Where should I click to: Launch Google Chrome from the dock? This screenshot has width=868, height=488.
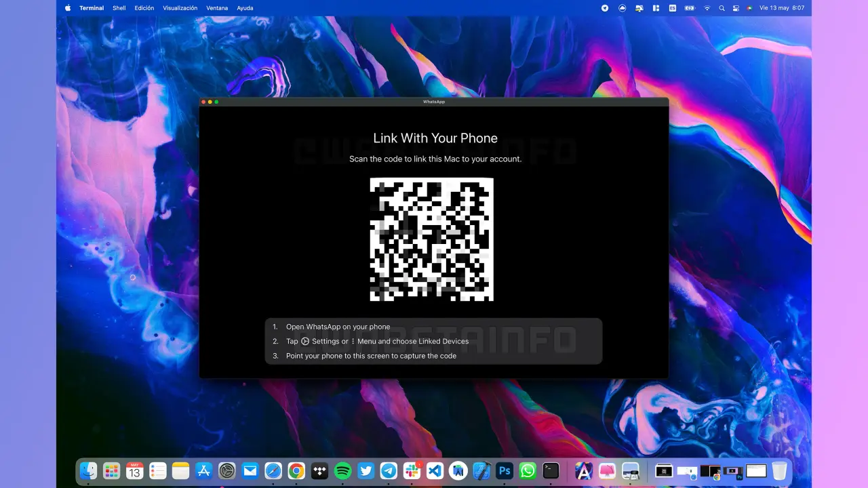click(296, 470)
